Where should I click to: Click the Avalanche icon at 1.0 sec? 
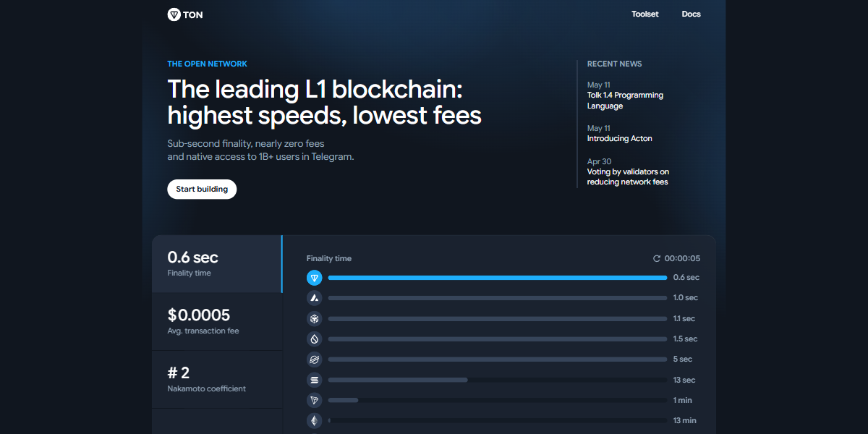tap(314, 298)
